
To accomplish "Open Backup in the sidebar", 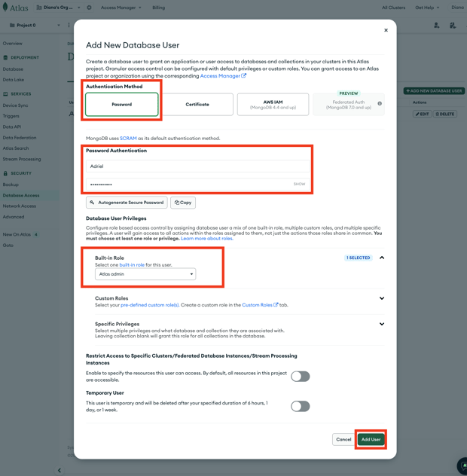I will coord(11,185).
